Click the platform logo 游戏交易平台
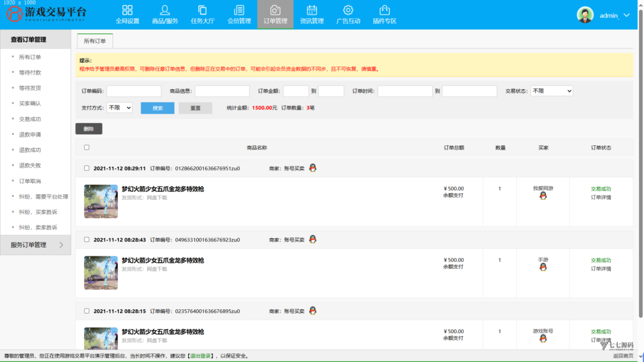 coord(47,14)
